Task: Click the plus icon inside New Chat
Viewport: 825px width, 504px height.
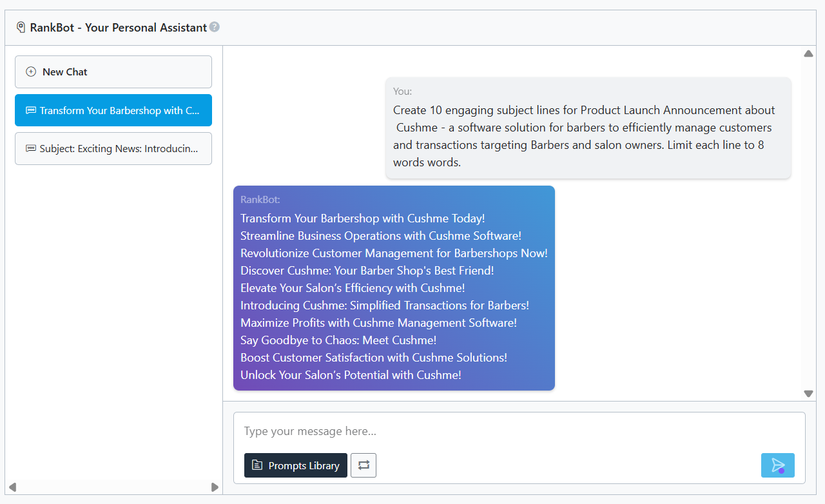Action: pos(30,72)
